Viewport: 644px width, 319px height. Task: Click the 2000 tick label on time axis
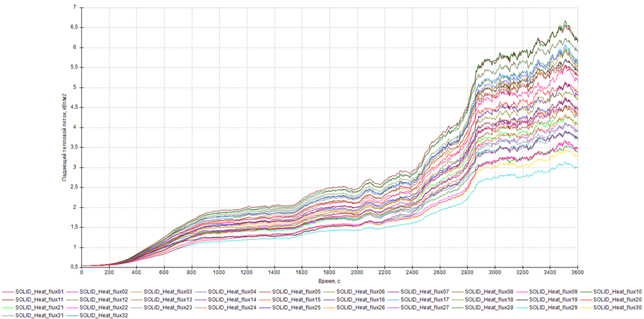point(357,271)
